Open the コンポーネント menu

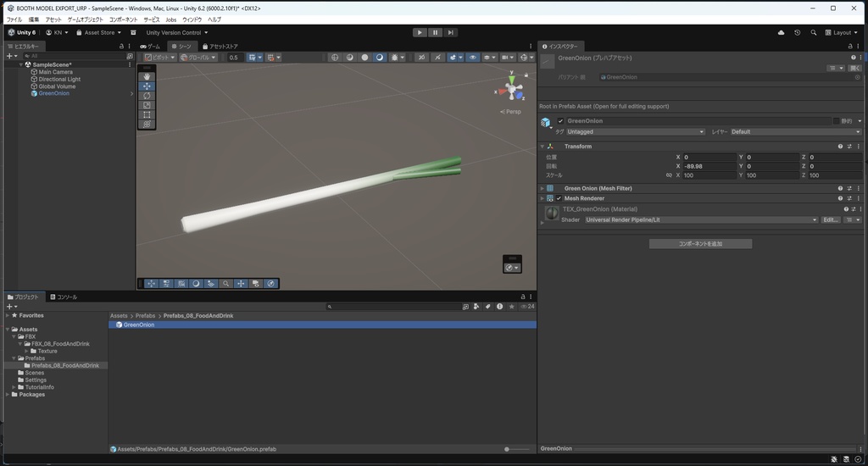click(123, 19)
